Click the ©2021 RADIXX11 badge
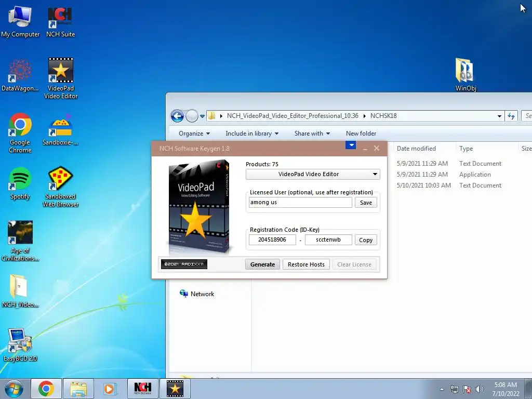532x399 pixels. tap(184, 264)
